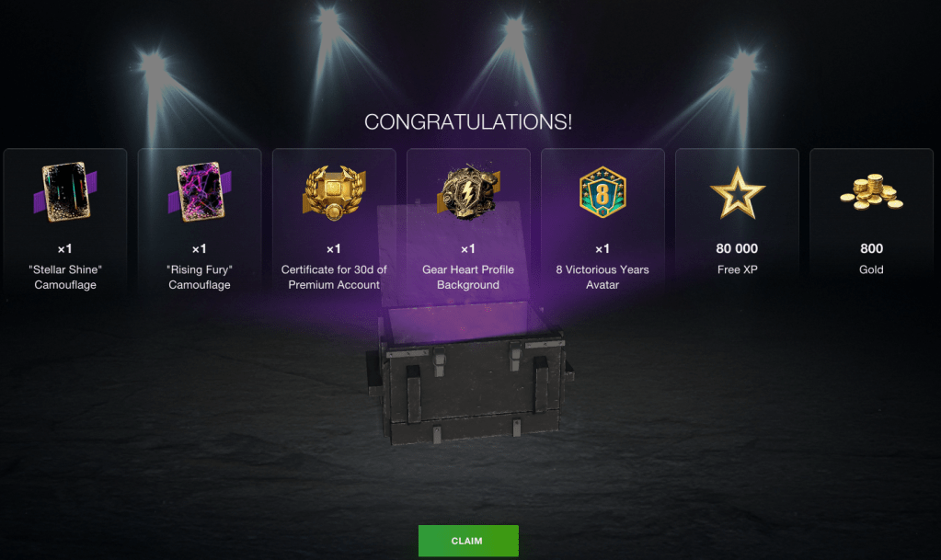
Task: Select the Rising Fury camouflage card icon
Action: pyautogui.click(x=200, y=192)
